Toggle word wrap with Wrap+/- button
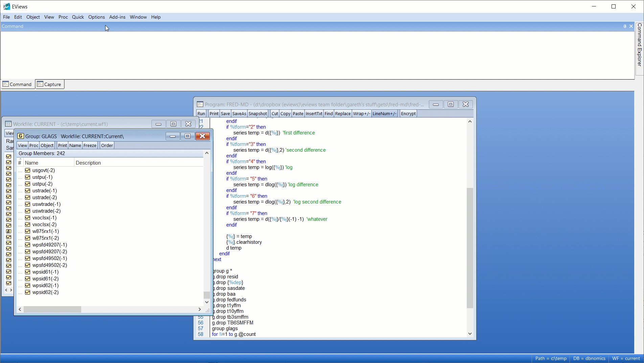644x363 pixels. point(361,113)
